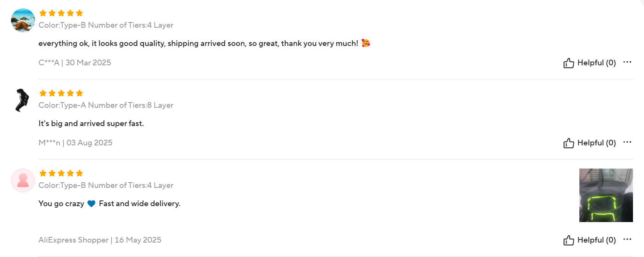Click the reviewer name AliExpress Shopper
Image resolution: width=644 pixels, height=257 pixels.
point(73,240)
